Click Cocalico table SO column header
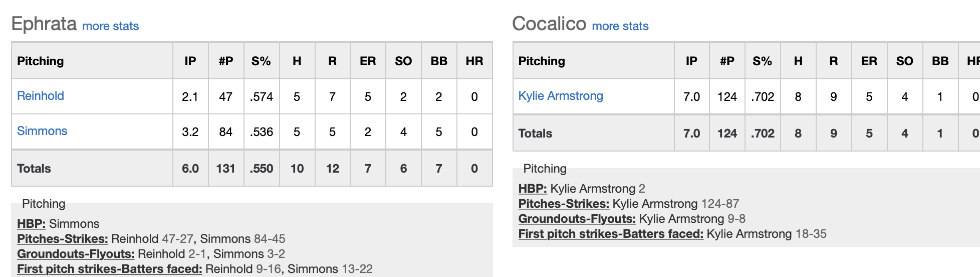This screenshot has width=980, height=277. pyautogui.click(x=904, y=61)
